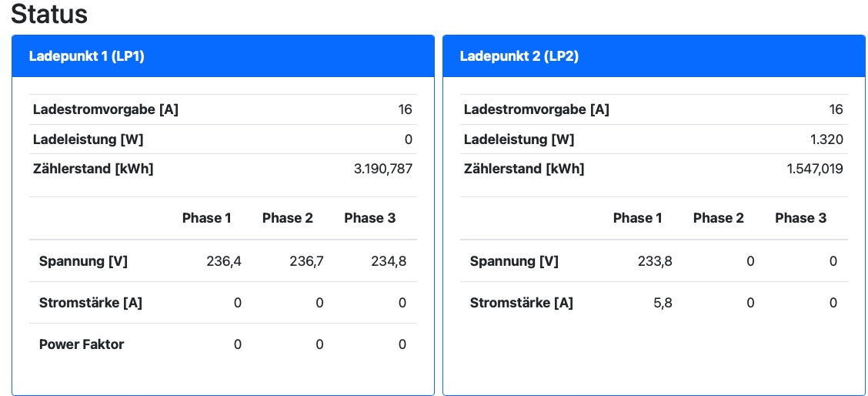This screenshot has height=396, width=868.
Task: Select LP1 Zählerstand value 3.190,787
Action: coord(382,169)
